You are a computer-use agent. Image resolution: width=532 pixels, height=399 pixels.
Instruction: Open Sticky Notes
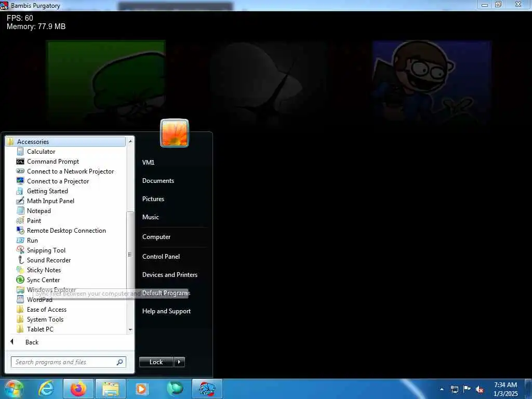coord(44,270)
